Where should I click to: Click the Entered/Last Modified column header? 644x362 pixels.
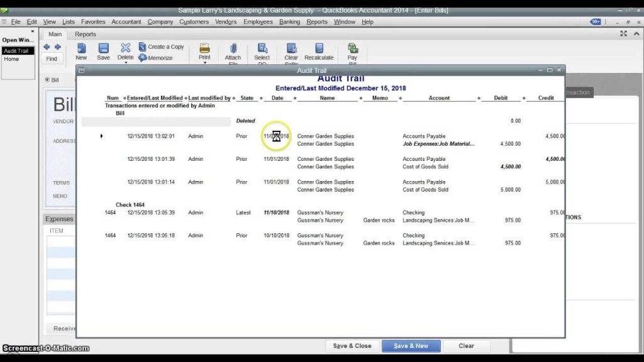[x=155, y=98]
